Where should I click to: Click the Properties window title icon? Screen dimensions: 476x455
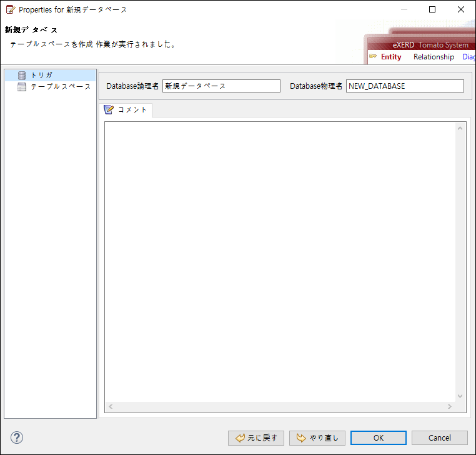click(x=11, y=10)
